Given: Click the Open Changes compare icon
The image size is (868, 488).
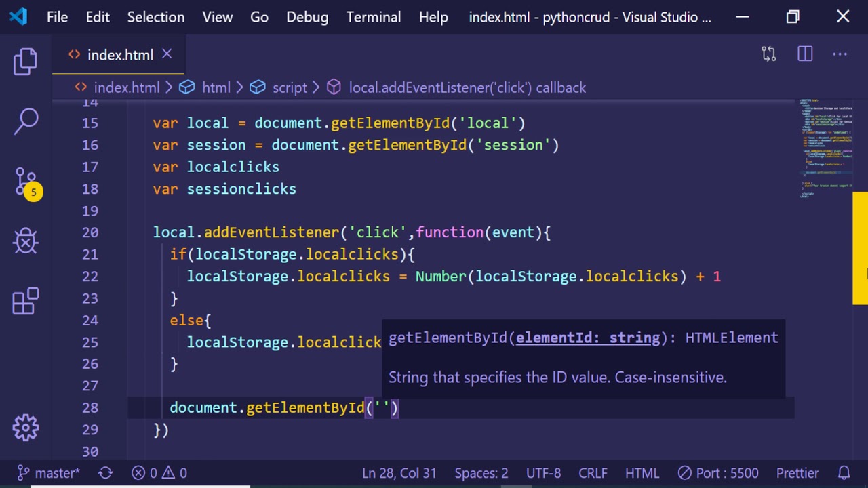Looking at the screenshot, I should pyautogui.click(x=768, y=54).
